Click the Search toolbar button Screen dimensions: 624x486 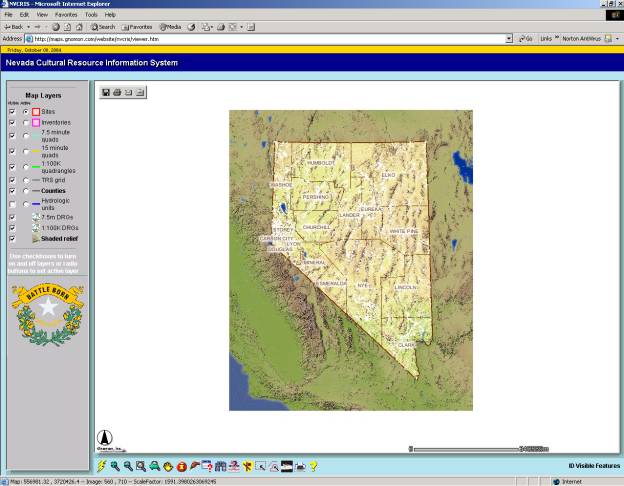(x=104, y=26)
